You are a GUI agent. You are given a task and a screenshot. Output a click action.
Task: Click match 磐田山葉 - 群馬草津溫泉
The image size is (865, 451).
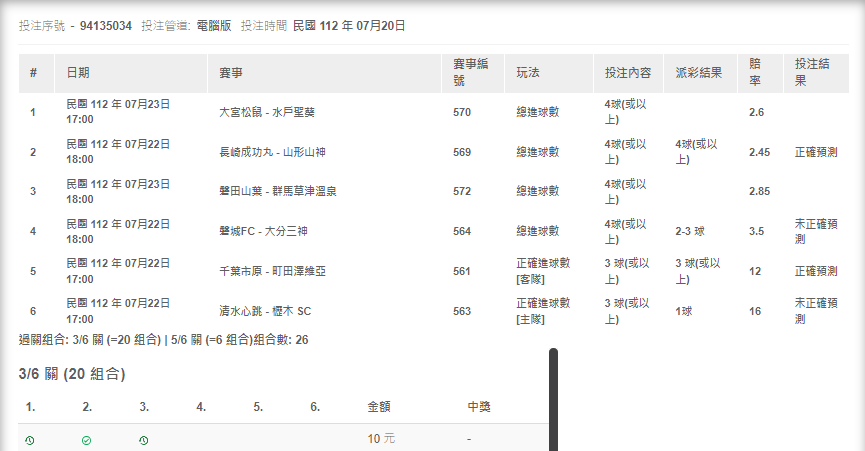click(x=278, y=191)
